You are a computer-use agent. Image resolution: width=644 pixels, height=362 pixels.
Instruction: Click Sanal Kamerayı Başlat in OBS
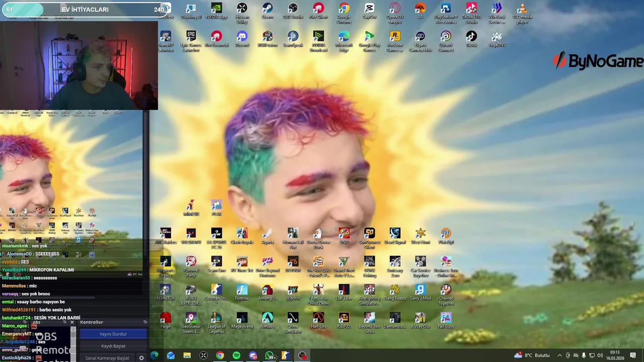[107, 358]
